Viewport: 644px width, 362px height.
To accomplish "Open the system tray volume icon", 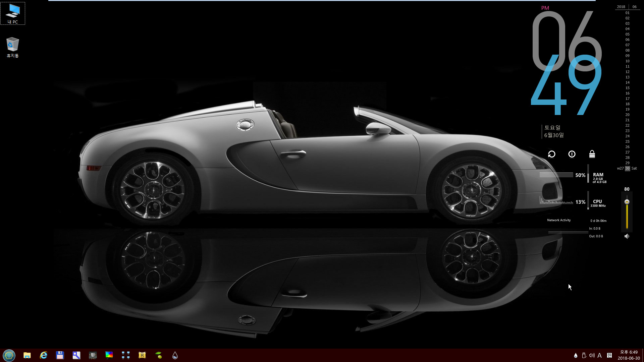I will point(592,355).
